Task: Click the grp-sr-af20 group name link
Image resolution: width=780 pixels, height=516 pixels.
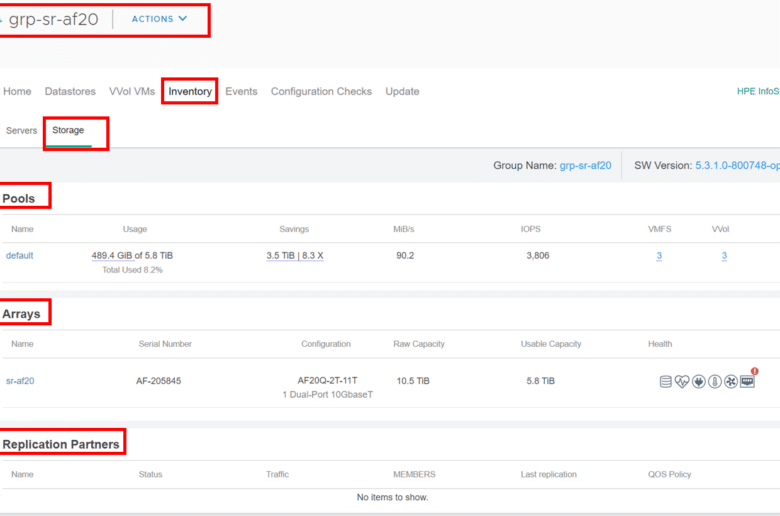Action: point(585,165)
